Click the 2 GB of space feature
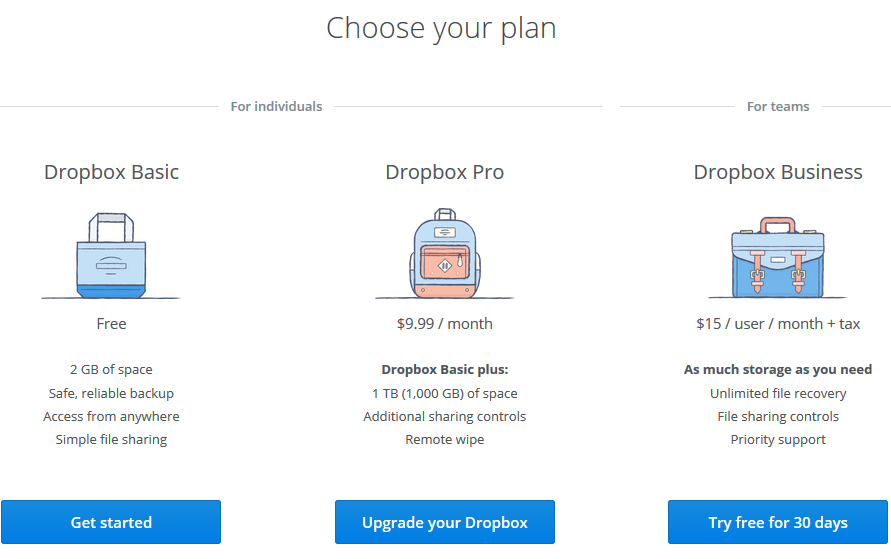 point(111,369)
